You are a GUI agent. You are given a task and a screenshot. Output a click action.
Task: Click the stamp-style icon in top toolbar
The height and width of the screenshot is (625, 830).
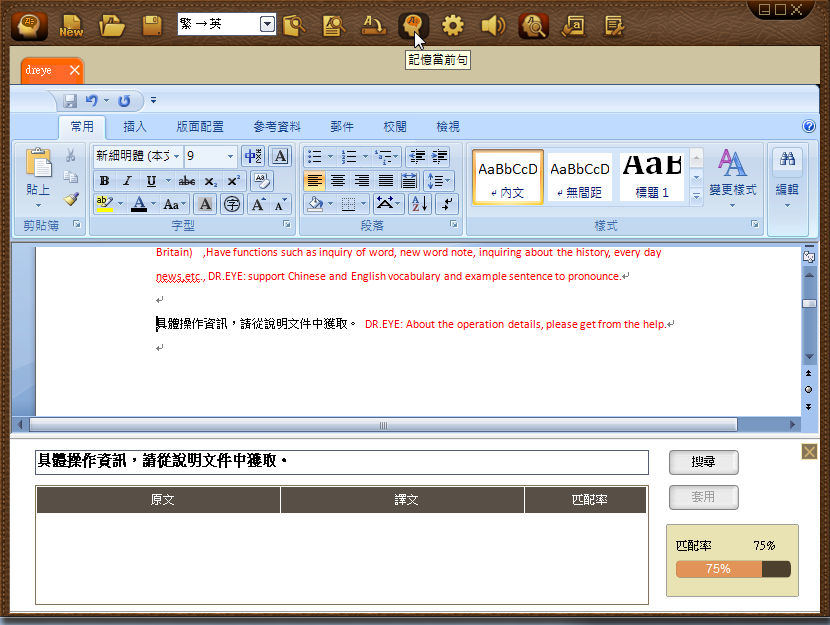(x=373, y=25)
